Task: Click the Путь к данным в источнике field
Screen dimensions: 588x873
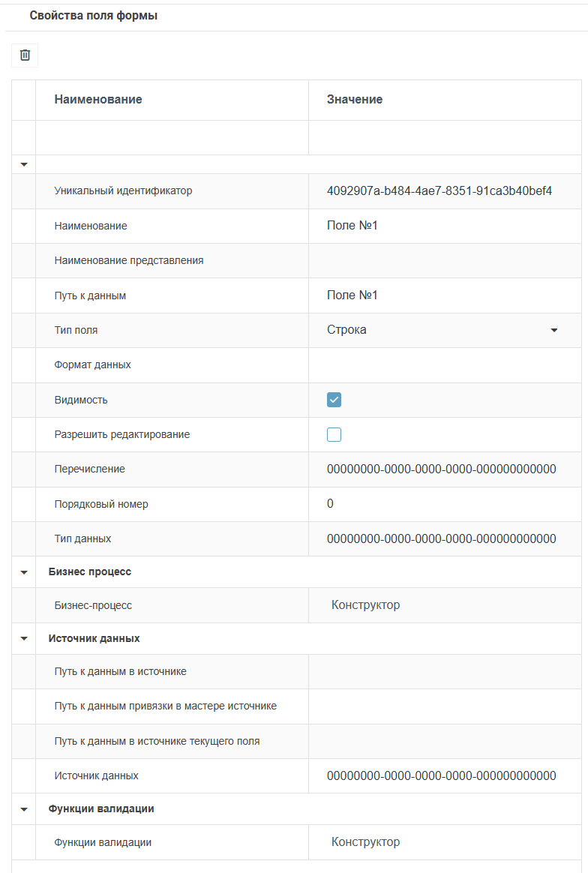Action: (x=442, y=671)
